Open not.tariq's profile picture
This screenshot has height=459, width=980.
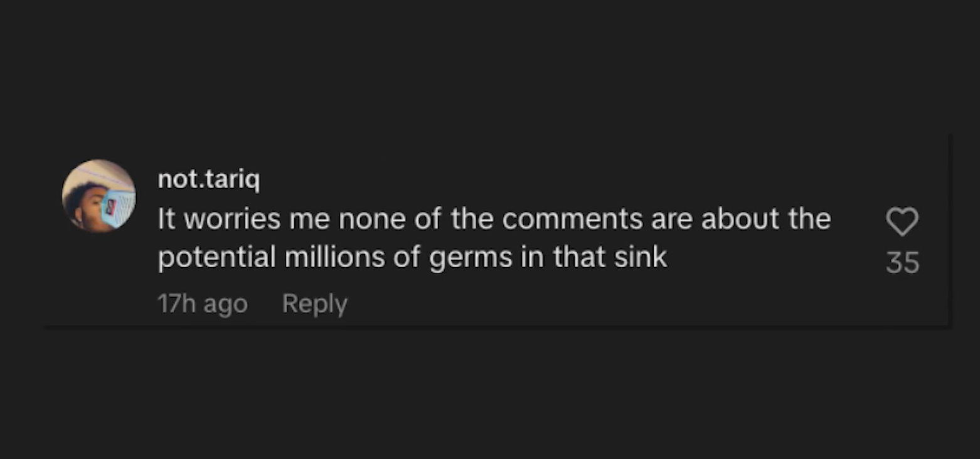coord(99,196)
